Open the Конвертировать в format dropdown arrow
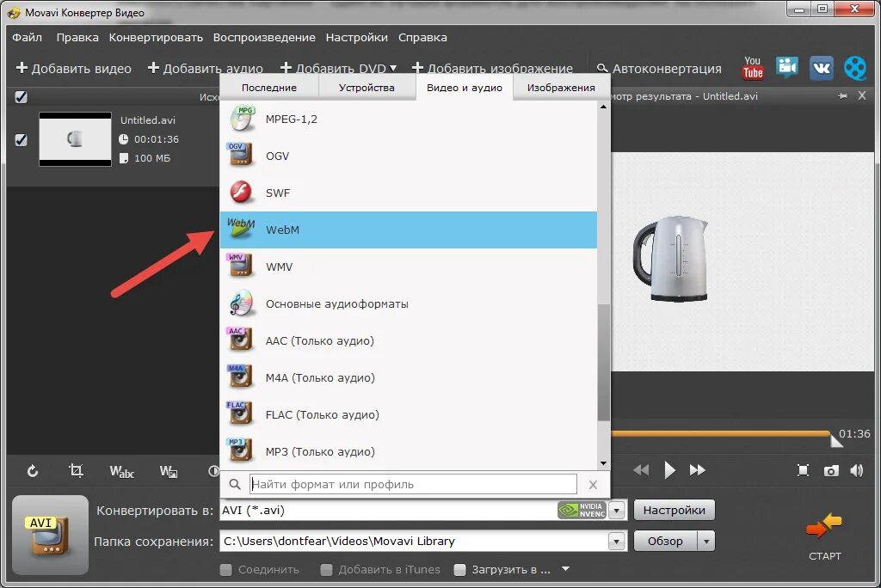This screenshot has height=588, width=881. coord(617,510)
